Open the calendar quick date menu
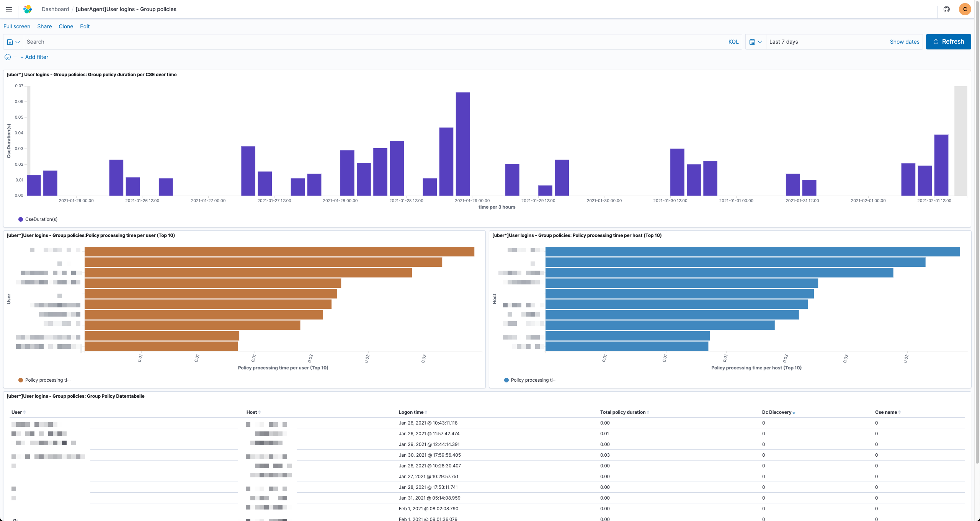The image size is (980, 521). coord(755,42)
